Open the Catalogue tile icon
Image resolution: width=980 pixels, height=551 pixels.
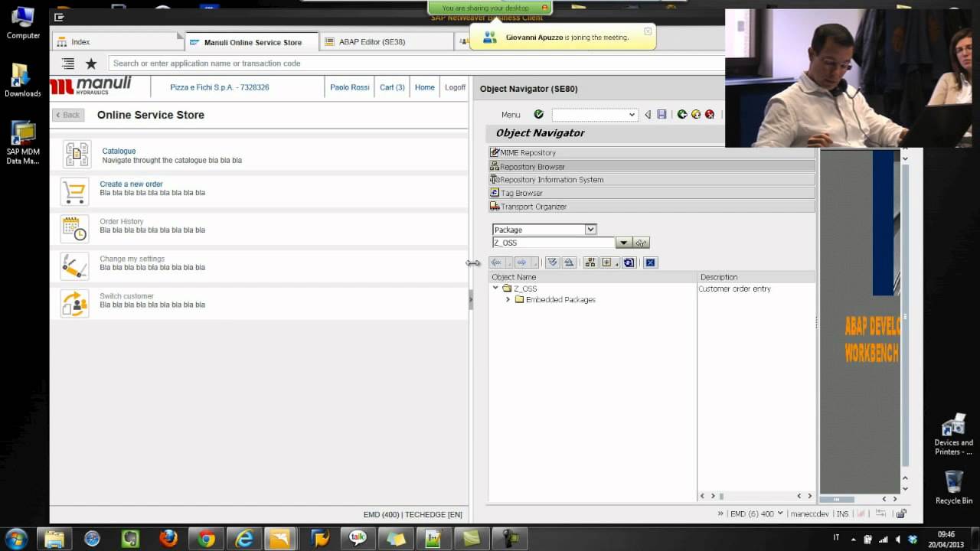[x=76, y=155]
